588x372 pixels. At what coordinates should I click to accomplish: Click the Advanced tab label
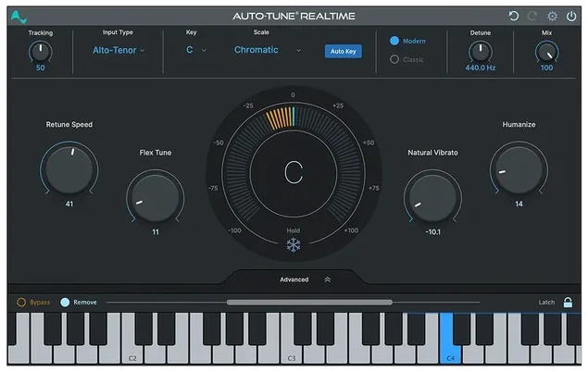pos(294,279)
